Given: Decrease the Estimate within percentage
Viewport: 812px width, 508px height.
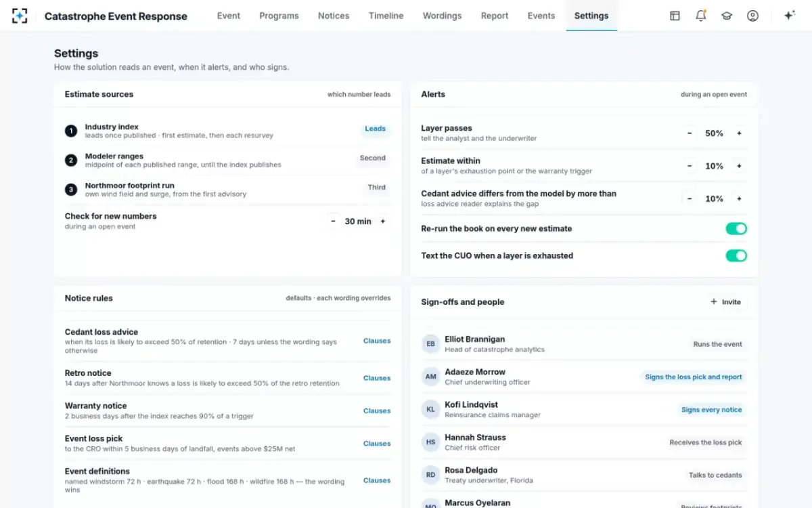Looking at the screenshot, I should click(690, 166).
